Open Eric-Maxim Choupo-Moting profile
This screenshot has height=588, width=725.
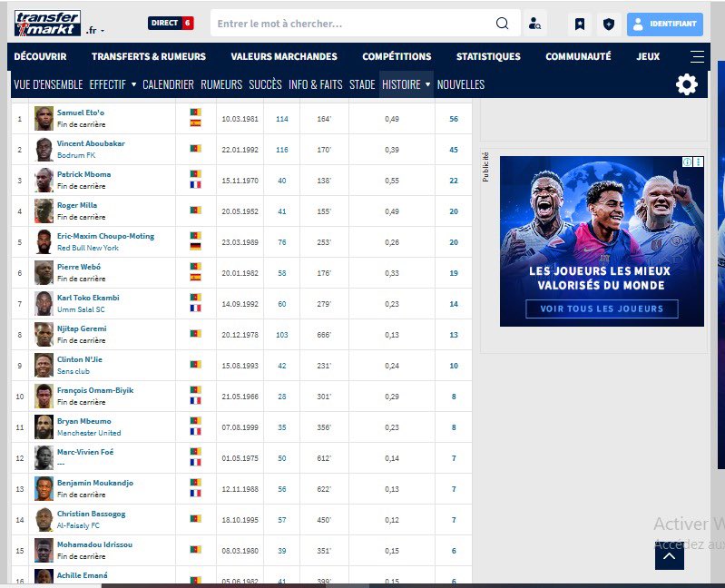(105, 236)
